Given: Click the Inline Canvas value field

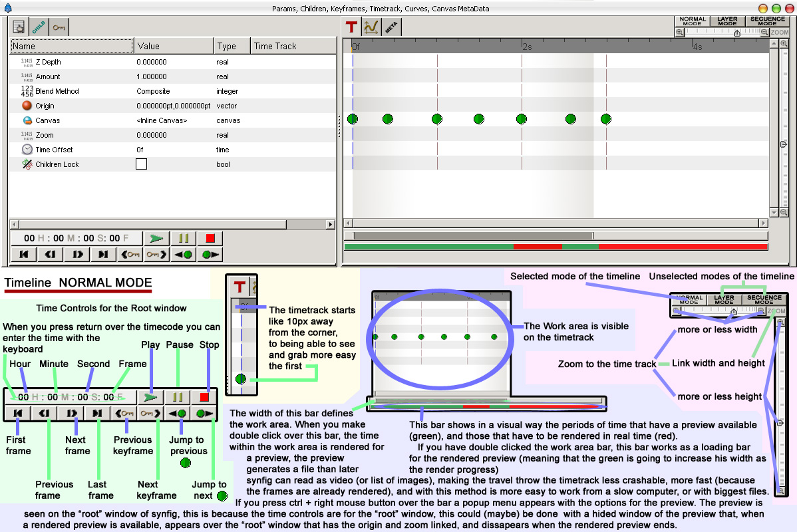Looking at the screenshot, I should pos(162,120).
